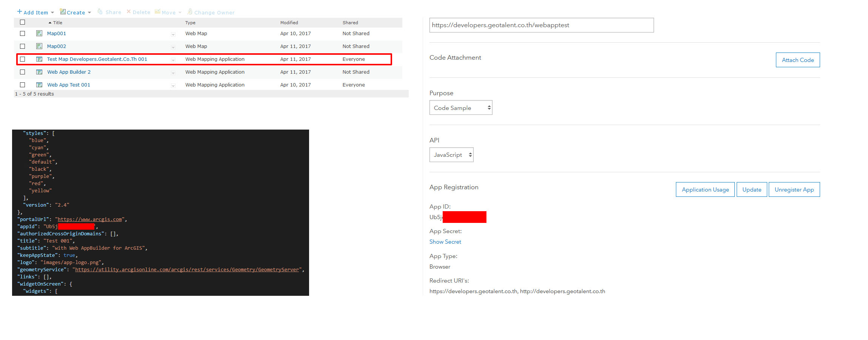Open the API dropdown showing JavaScript
Image resolution: width=868 pixels, height=340 pixels.
[451, 155]
